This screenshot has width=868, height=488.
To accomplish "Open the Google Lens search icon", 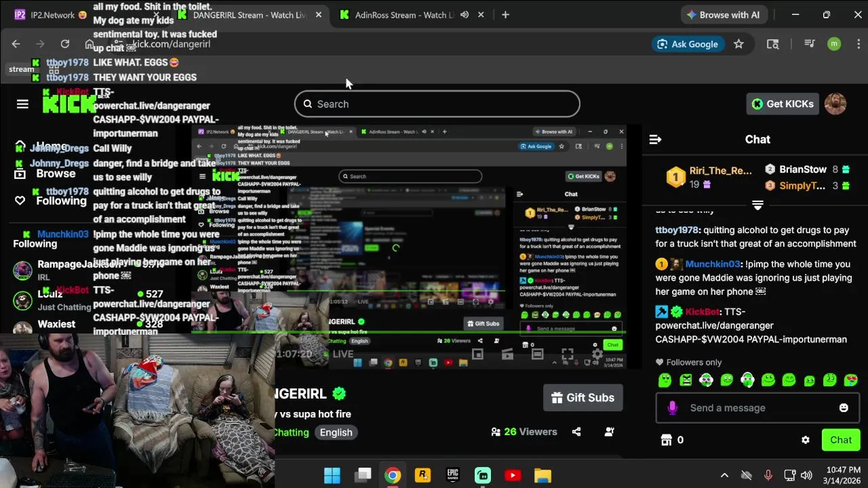I will pyautogui.click(x=772, y=44).
